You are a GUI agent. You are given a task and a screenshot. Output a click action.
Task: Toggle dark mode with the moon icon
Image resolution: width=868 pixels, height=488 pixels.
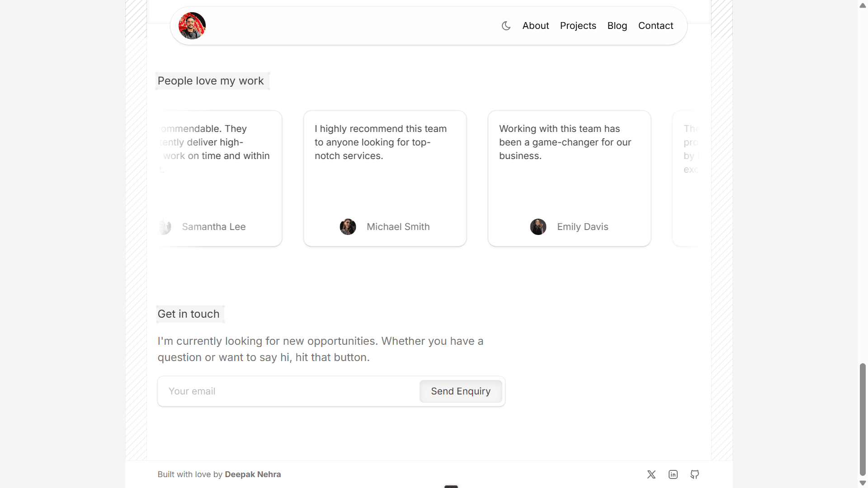(x=506, y=26)
